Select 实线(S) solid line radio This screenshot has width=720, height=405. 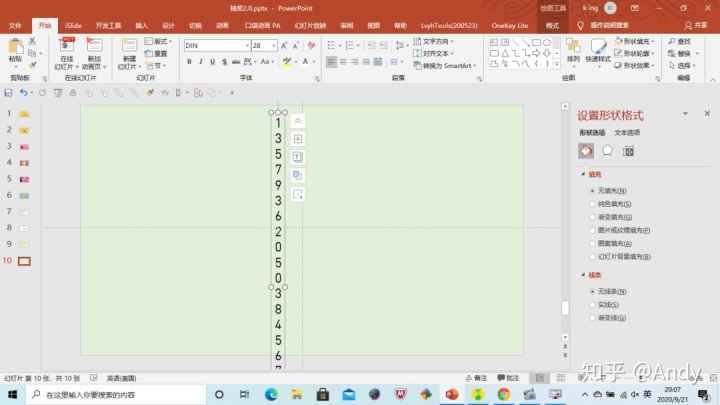[x=592, y=304]
